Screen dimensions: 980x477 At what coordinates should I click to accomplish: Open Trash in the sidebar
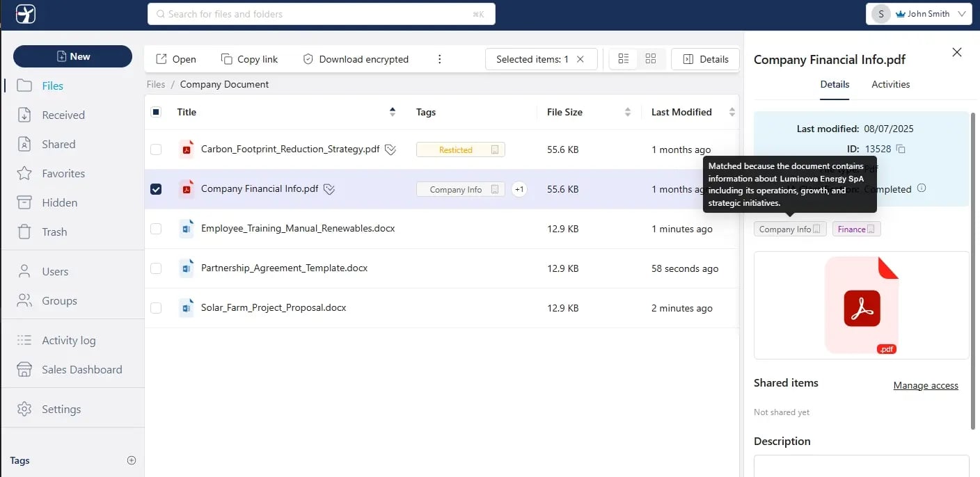click(42, 232)
